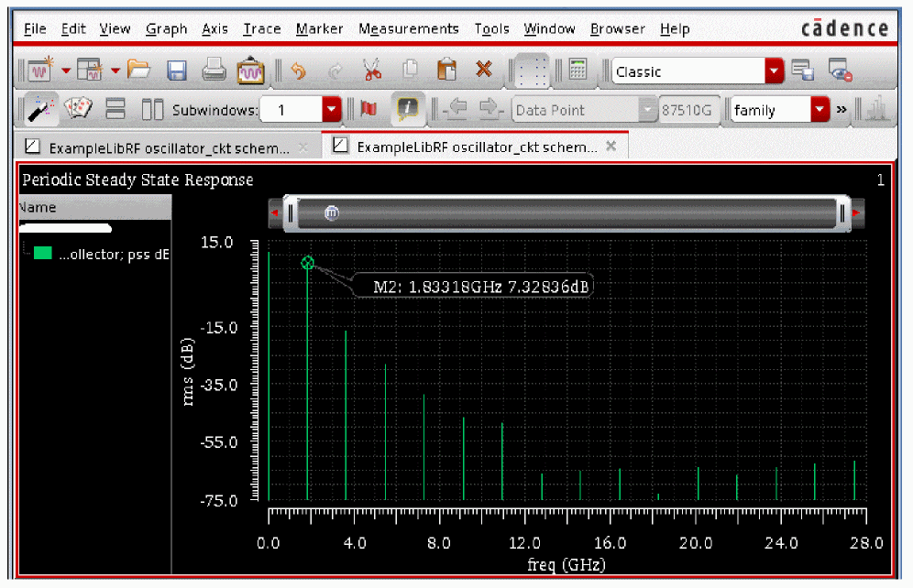Expand the family dropdown
The width and height of the screenshot is (913, 588).
point(819,111)
